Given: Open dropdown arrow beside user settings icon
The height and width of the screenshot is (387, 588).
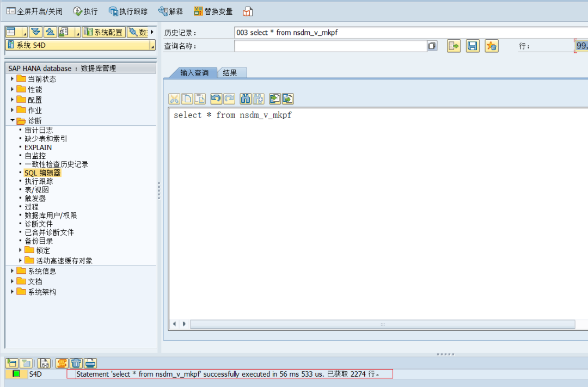Looking at the screenshot, I should tap(78, 33).
